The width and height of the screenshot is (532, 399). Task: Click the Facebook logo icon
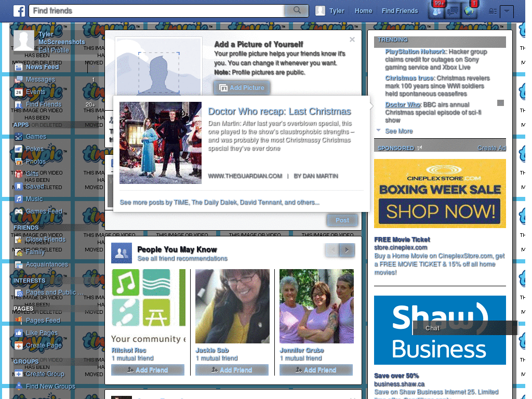pyautogui.click(x=19, y=11)
